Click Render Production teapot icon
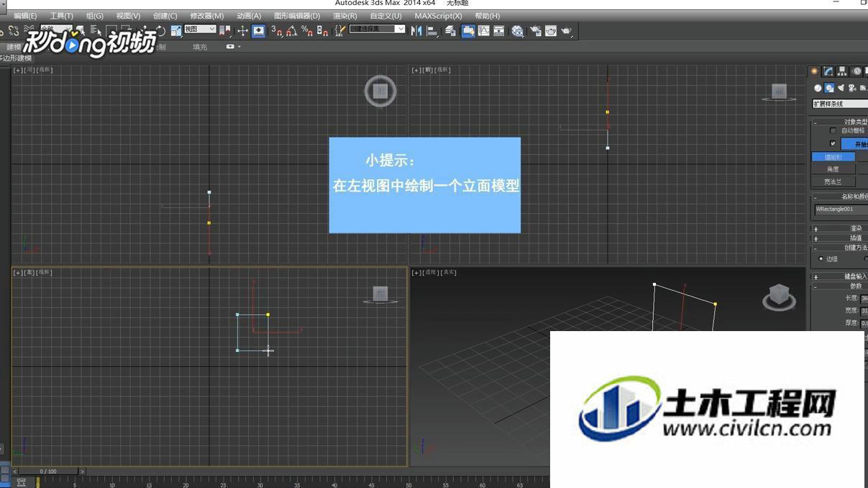This screenshot has height=488, width=868. 566,31
